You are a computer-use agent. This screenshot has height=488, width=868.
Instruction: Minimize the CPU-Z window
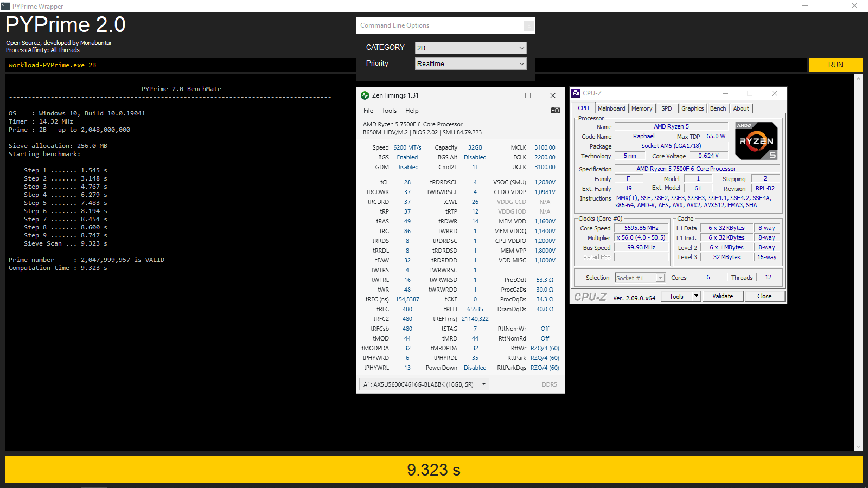725,93
